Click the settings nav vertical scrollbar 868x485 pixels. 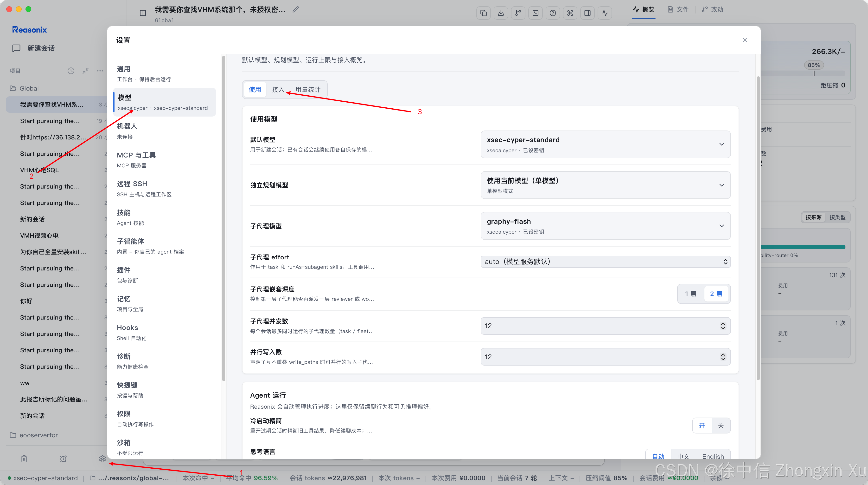coord(223,219)
